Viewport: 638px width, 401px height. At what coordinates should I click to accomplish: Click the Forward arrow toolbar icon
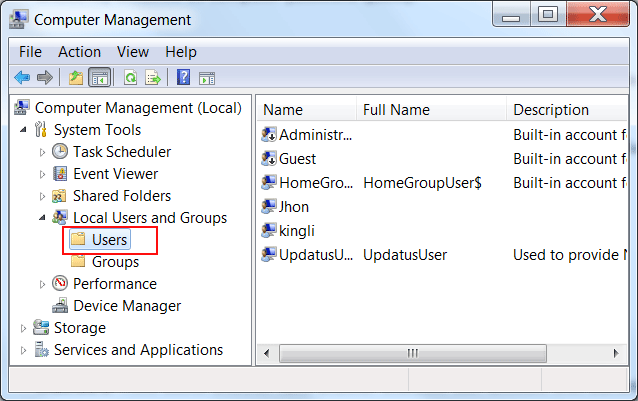tap(45, 77)
